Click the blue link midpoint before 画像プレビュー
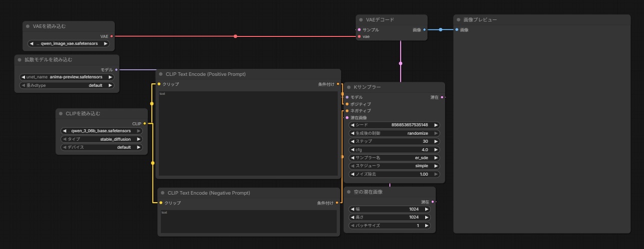Image resolution: width=644 pixels, height=249 pixels. (440, 30)
